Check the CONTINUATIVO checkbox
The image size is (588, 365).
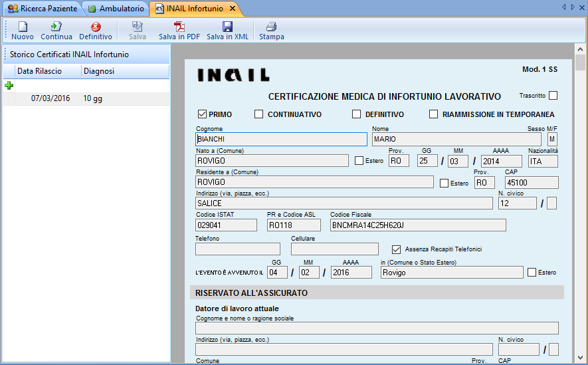[258, 114]
